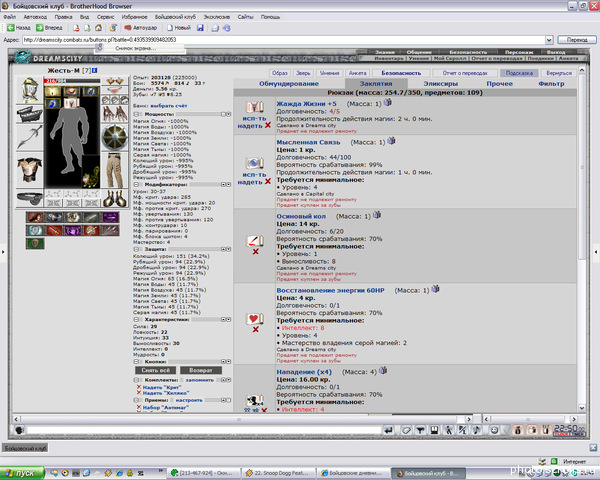Click the inventory vertical scrollbar down arrow
The image size is (600, 480).
point(582,408)
